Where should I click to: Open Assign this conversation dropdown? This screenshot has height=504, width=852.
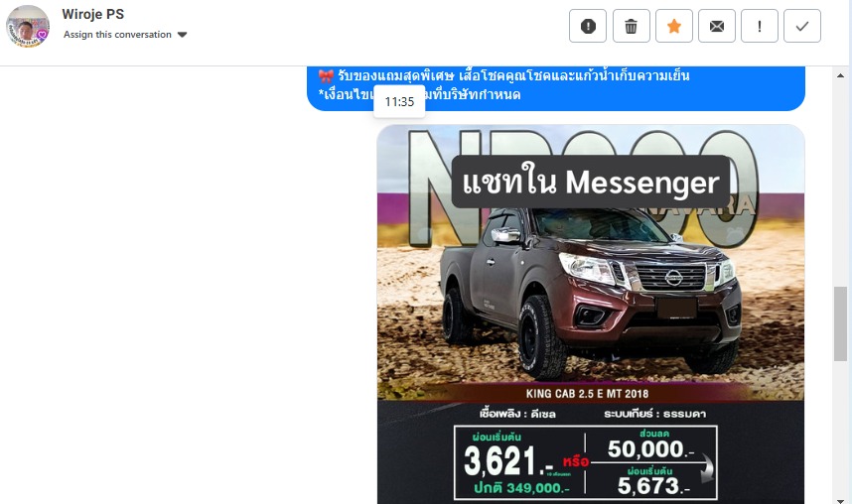coord(125,34)
